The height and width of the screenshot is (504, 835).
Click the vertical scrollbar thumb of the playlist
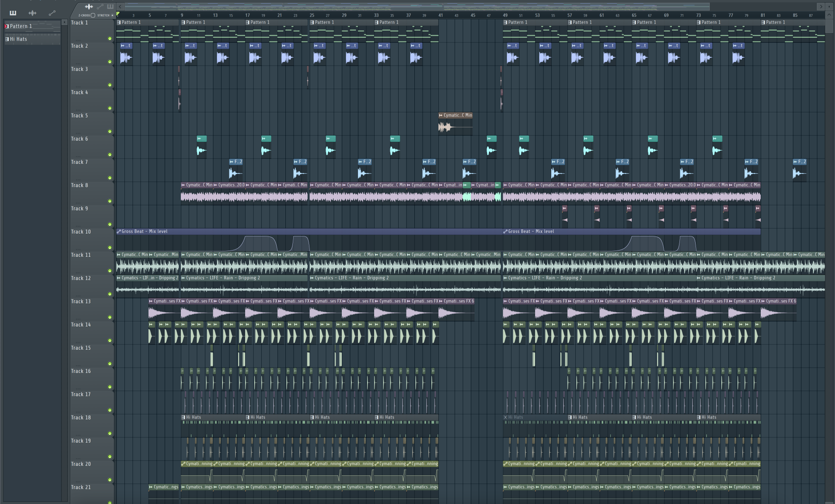click(x=829, y=26)
